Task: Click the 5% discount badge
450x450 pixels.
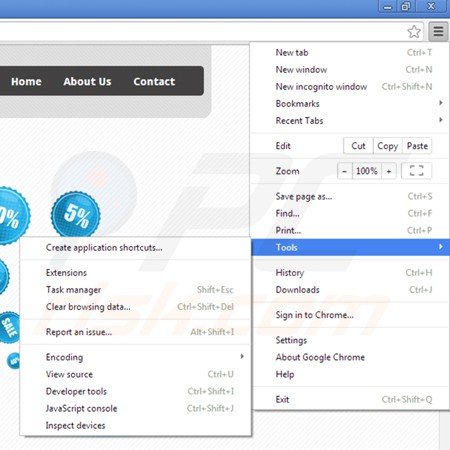Action: click(76, 215)
